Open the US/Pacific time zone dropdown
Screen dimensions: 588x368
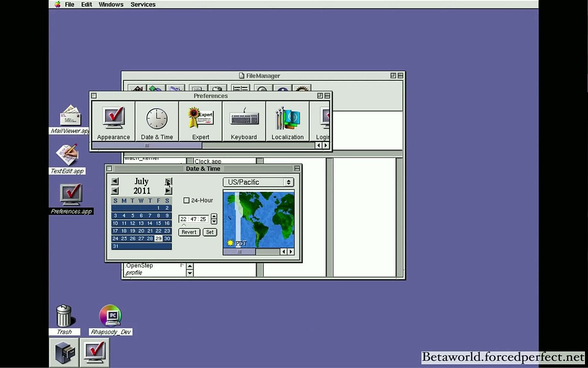click(x=258, y=182)
